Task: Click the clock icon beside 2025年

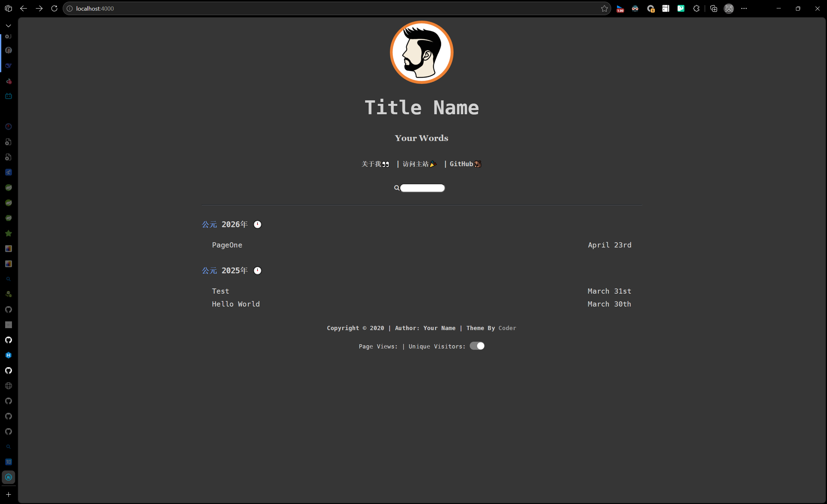Action: pos(257,271)
